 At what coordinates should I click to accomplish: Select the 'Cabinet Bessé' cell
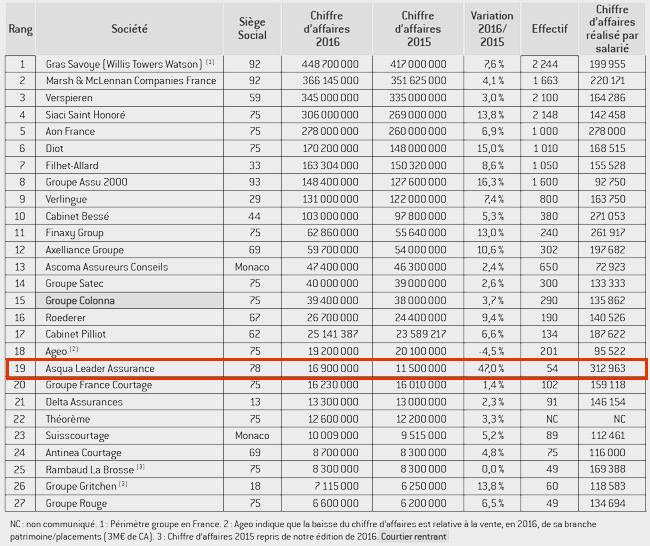click(129, 216)
